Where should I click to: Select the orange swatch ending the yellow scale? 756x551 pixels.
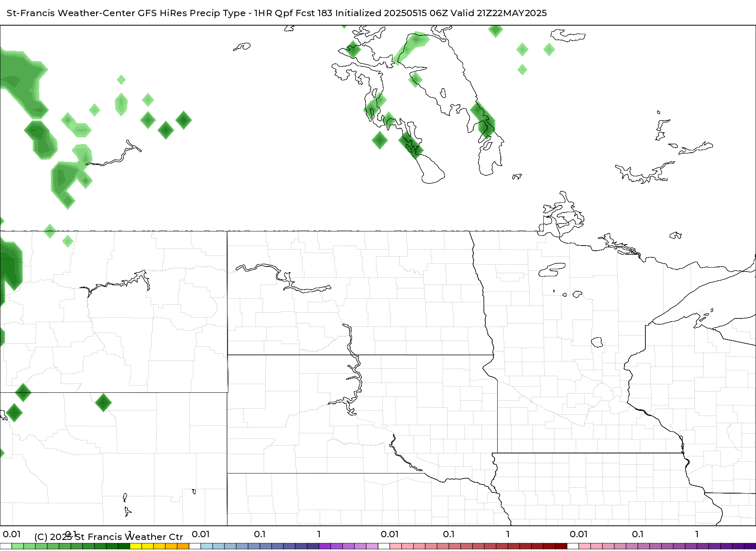coord(183,546)
